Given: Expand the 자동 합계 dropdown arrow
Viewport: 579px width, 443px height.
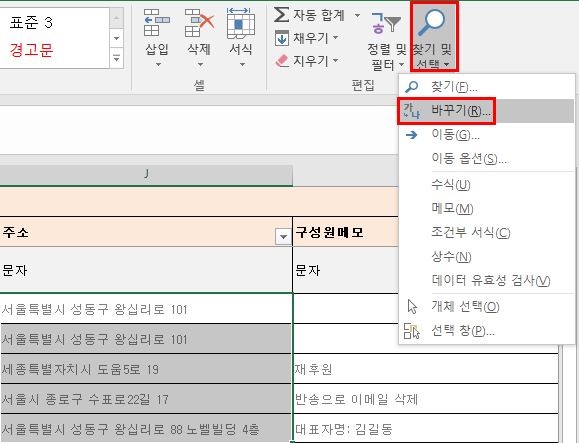Looking at the screenshot, I should [x=357, y=16].
